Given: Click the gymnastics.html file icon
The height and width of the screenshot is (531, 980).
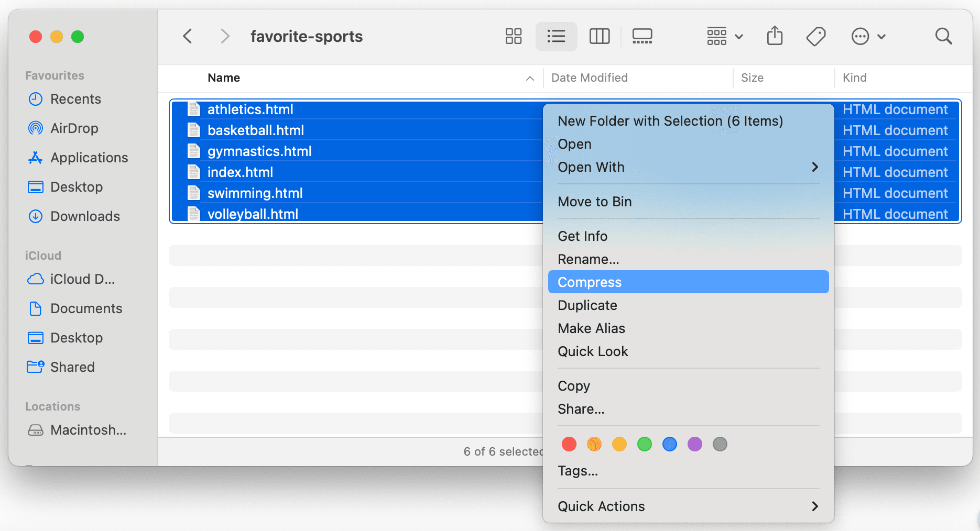Looking at the screenshot, I should (x=194, y=151).
